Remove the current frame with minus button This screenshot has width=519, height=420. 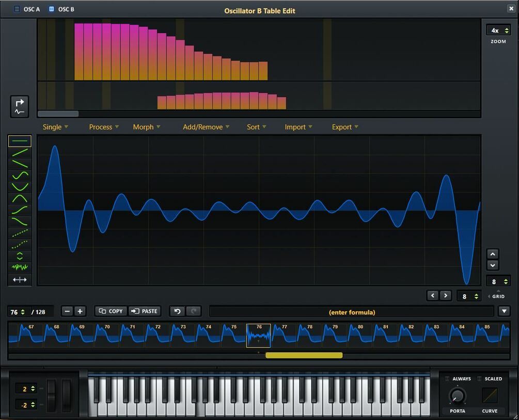pos(67,311)
